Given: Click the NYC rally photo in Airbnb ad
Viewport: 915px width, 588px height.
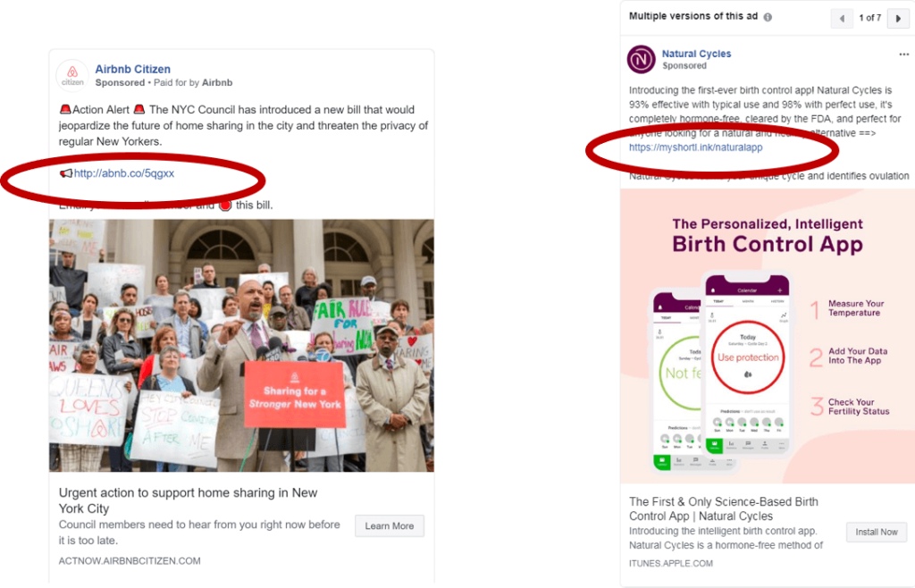Looking at the screenshot, I should click(x=241, y=345).
